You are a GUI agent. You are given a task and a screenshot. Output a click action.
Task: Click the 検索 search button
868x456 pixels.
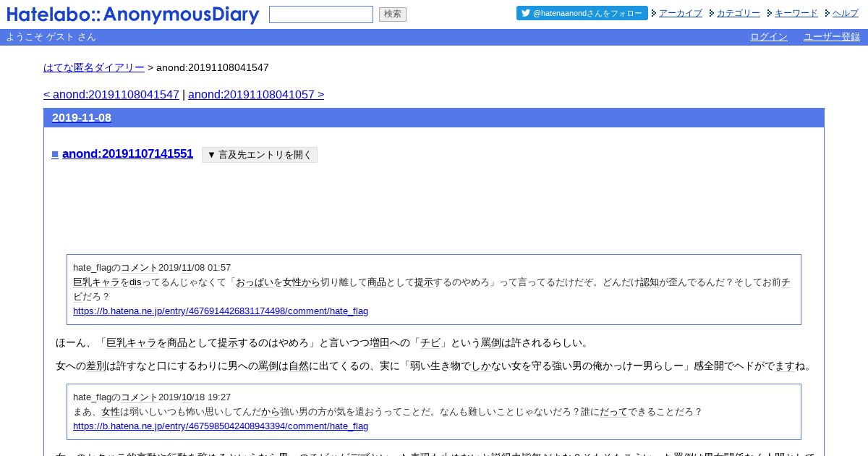point(393,14)
